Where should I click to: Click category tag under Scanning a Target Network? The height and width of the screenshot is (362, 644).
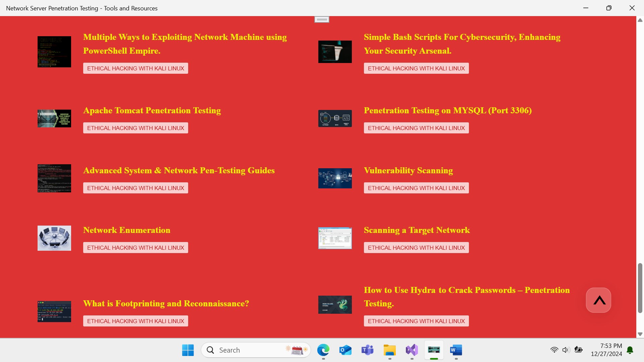tap(416, 248)
